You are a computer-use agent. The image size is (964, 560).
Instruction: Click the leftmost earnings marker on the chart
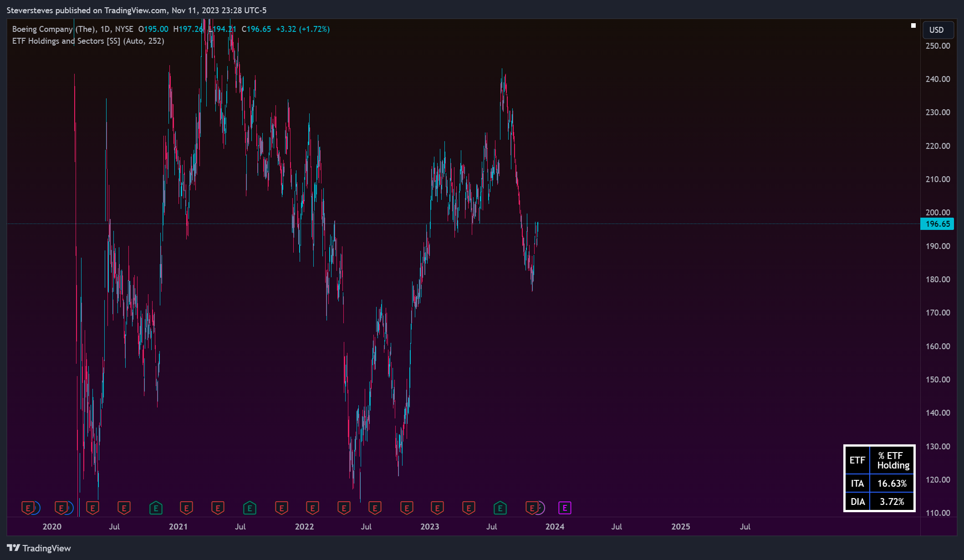coord(28,508)
